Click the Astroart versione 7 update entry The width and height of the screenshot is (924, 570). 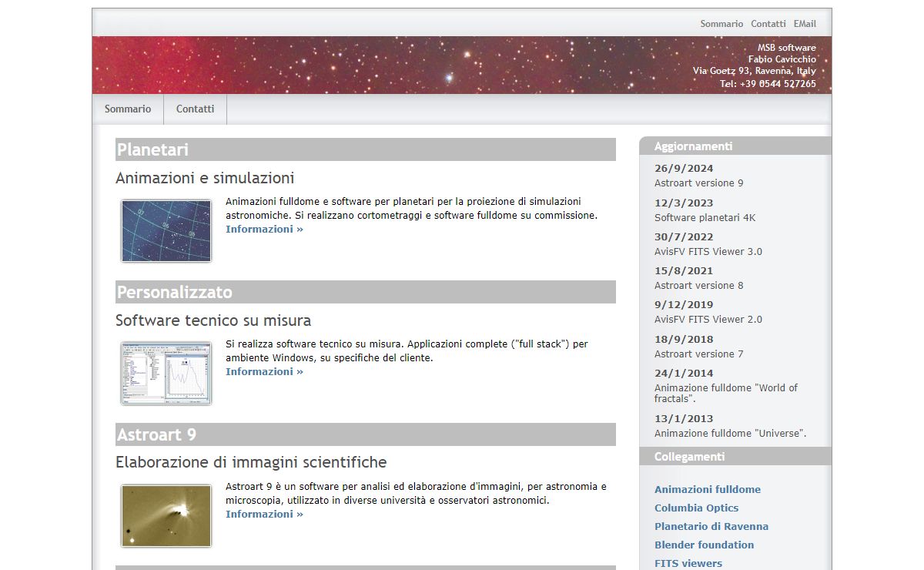[699, 354]
